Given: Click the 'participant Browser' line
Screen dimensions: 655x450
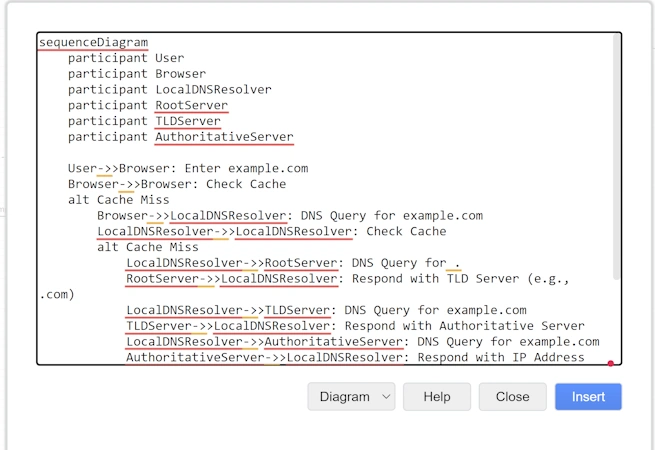Looking at the screenshot, I should (137, 74).
